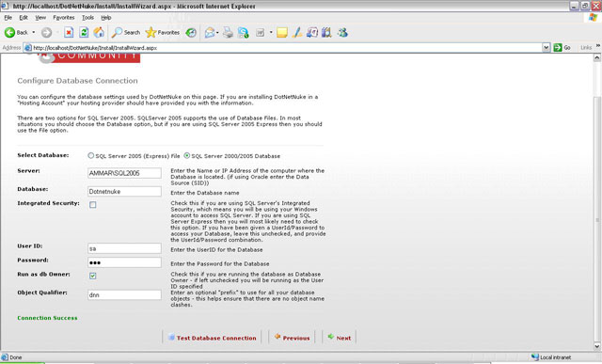Select SQL Server 2000/2005 Database option

coord(186,155)
